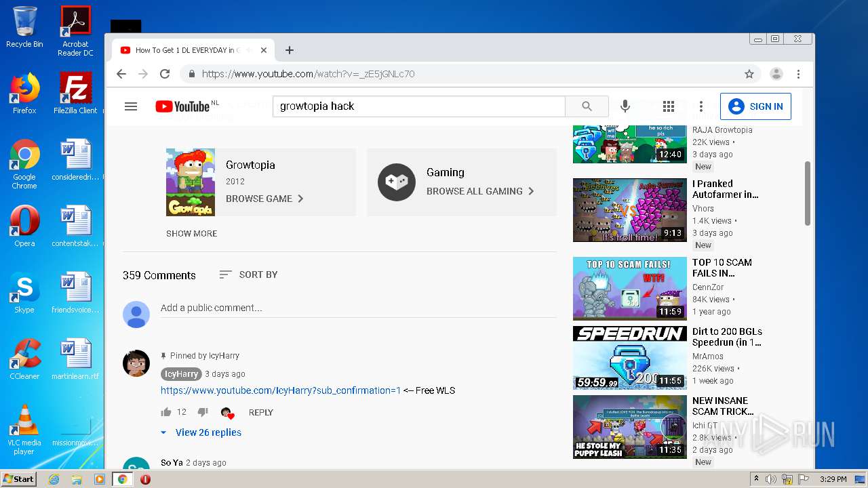This screenshot has width=868, height=488.
Task: Select FileZilla Client desktop shortcut
Action: pos(75,94)
